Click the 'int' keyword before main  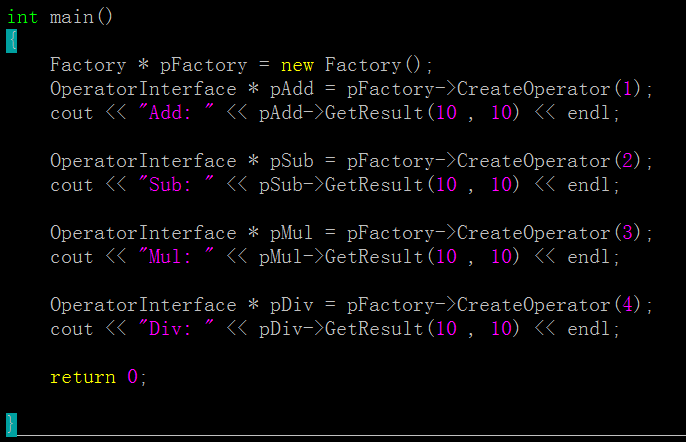click(x=22, y=18)
